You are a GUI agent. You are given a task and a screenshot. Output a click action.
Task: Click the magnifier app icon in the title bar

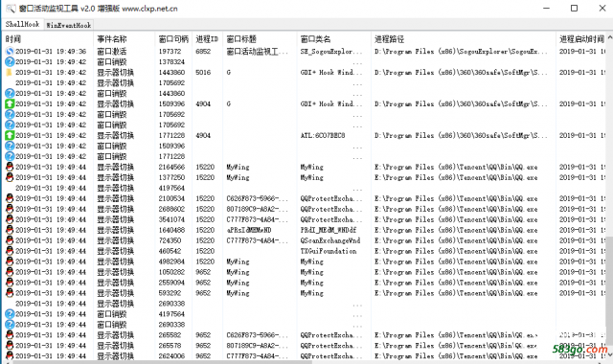[x=11, y=9]
